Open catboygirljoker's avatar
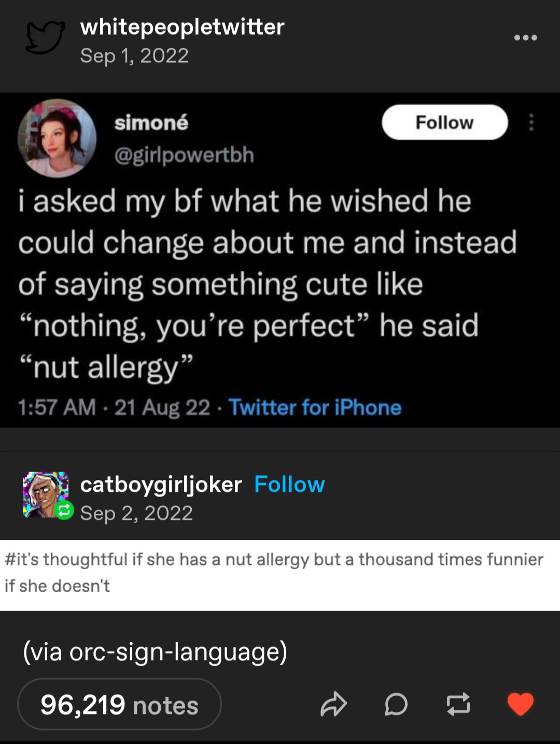Viewport: 560px width, 744px height. pos(45,493)
